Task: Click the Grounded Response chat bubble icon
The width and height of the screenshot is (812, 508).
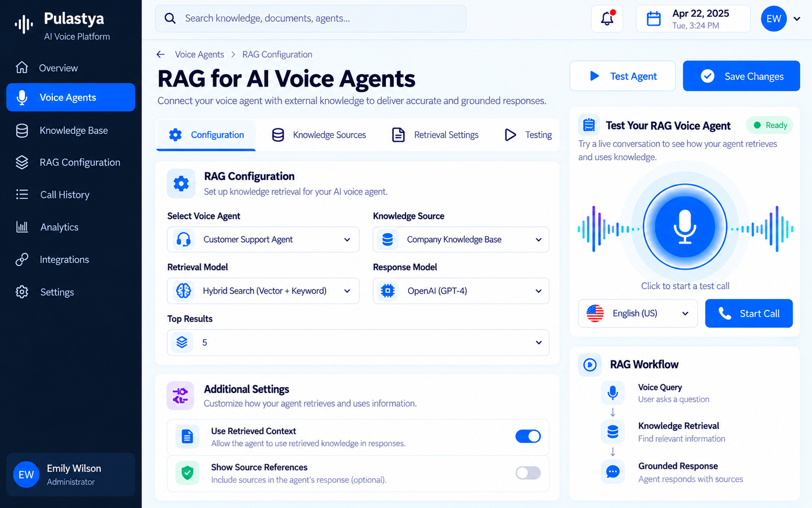Action: tap(613, 472)
